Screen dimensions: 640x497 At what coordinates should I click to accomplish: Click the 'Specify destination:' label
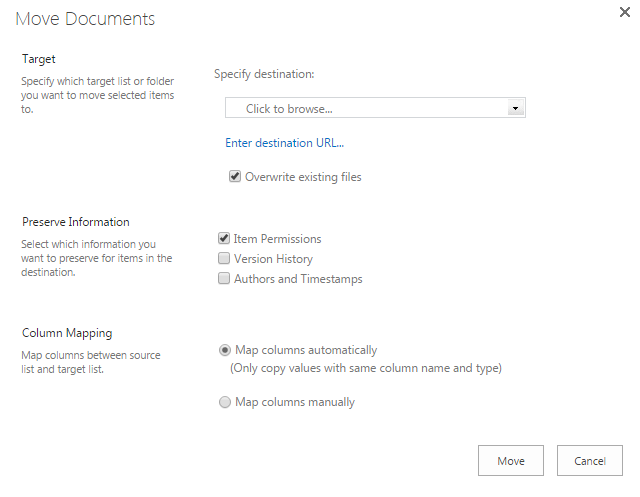(264, 74)
